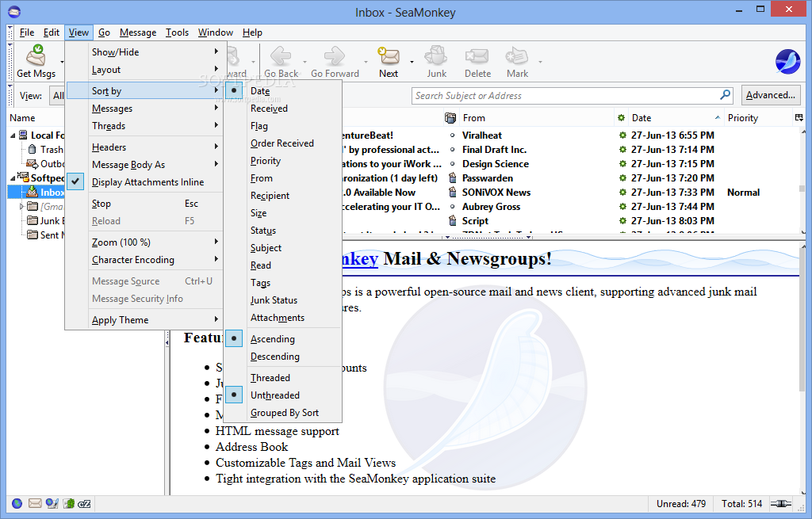Screen dimensions: 812x519
Task: Click the SeaMonkey throbber logo icon
Action: point(787,62)
